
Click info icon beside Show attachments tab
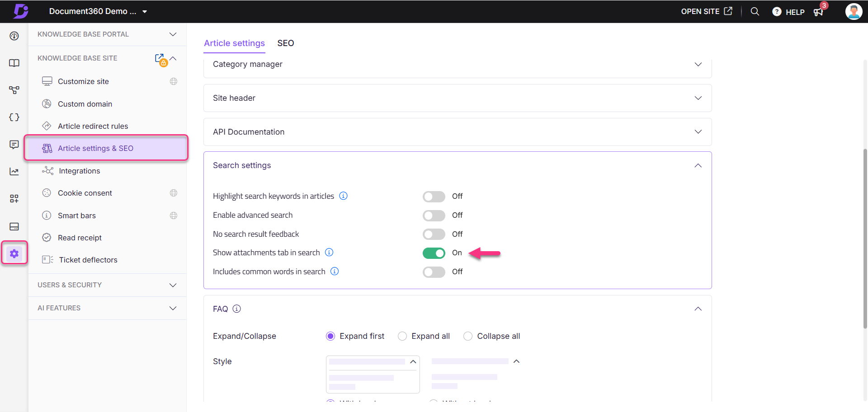tap(329, 252)
